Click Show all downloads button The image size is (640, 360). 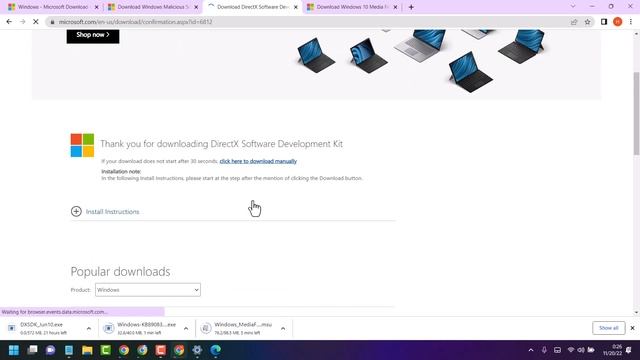[609, 328]
